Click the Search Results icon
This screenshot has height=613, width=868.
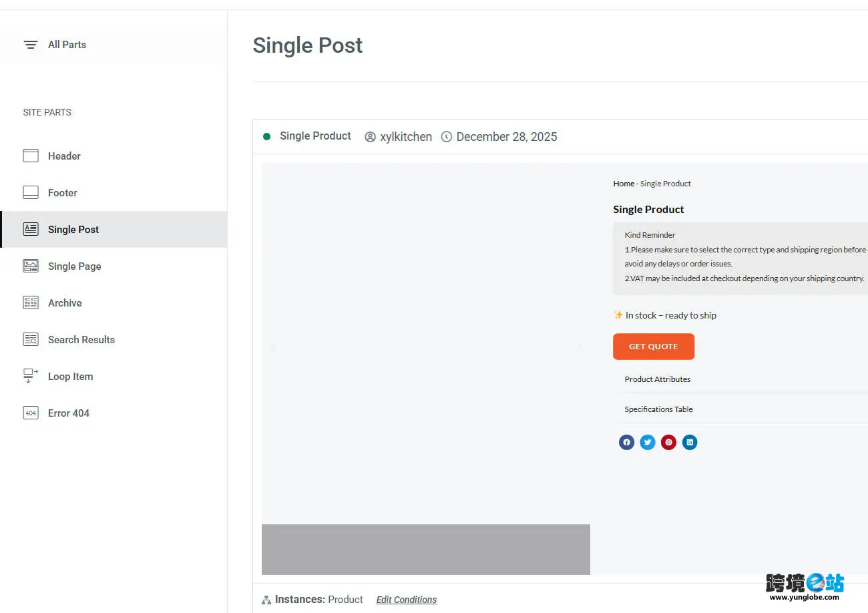31,339
